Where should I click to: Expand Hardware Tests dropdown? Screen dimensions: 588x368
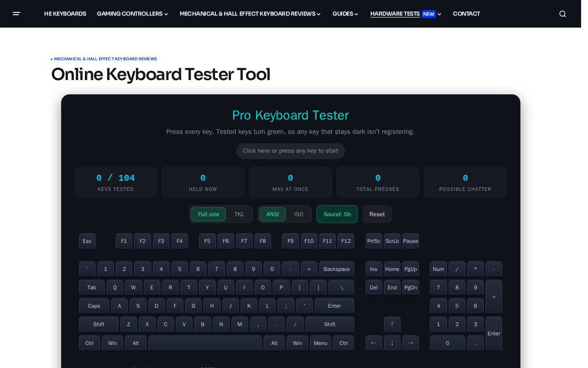point(406,14)
